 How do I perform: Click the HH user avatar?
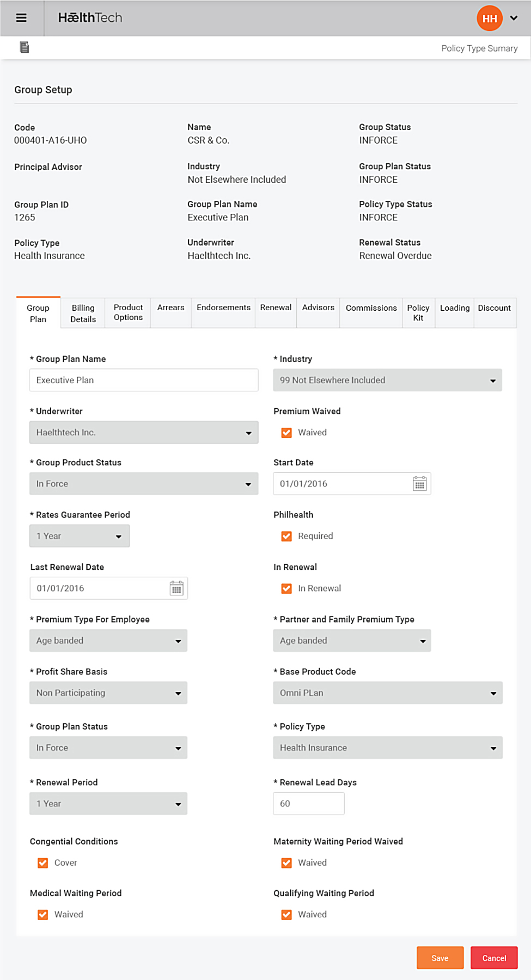489,19
